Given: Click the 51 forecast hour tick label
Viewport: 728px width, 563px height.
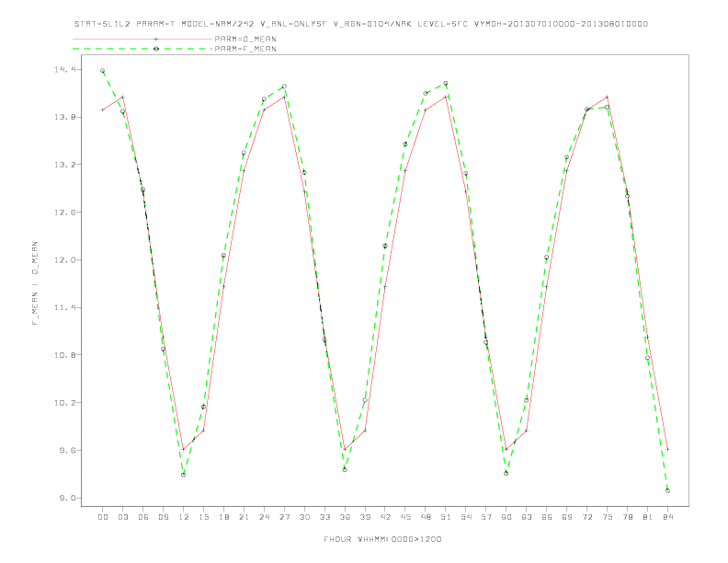Looking at the screenshot, I should pyautogui.click(x=446, y=517).
